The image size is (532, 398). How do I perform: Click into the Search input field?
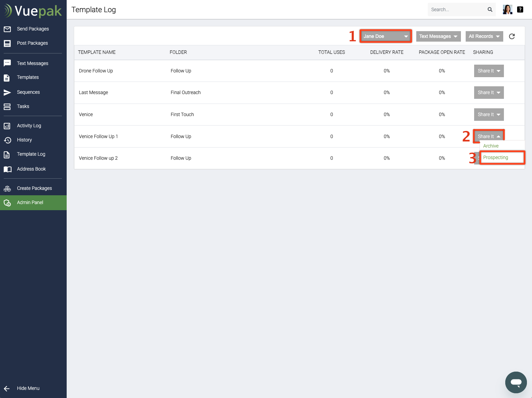point(457,9)
